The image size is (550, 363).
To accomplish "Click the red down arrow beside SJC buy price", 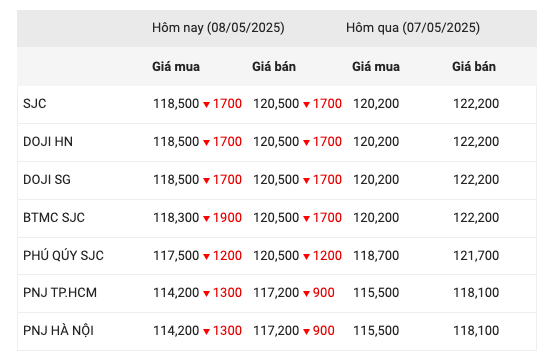I will coord(207,105).
